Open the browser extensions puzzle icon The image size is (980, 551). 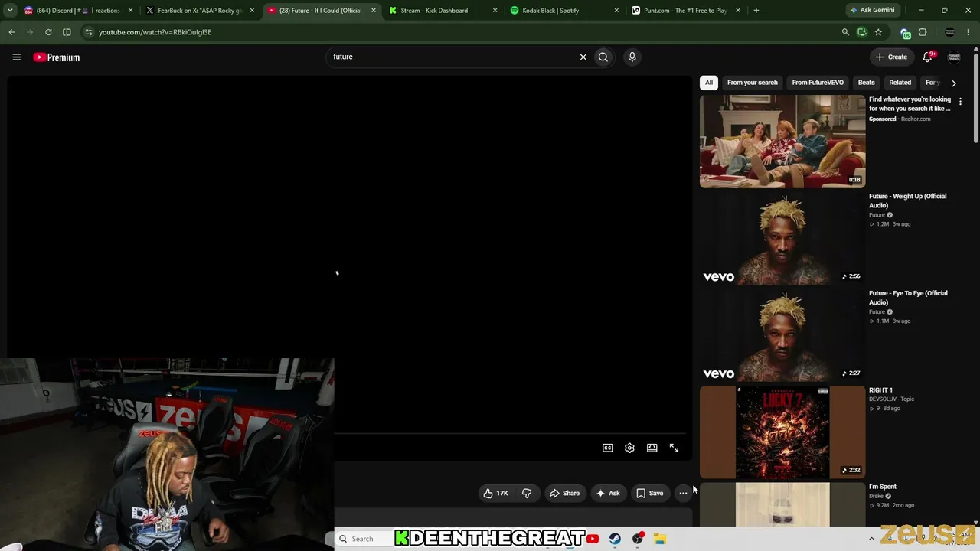pos(923,32)
